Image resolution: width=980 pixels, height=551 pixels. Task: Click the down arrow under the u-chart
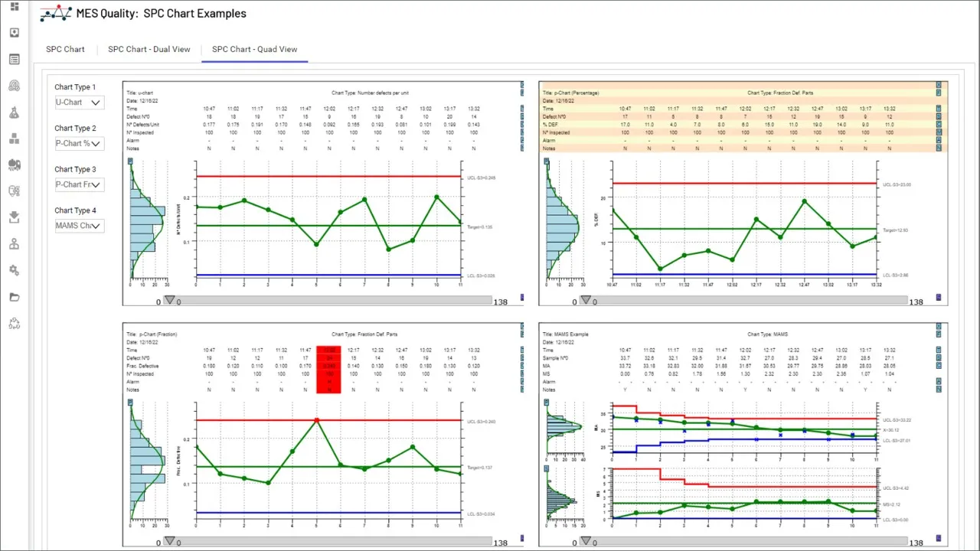(170, 300)
